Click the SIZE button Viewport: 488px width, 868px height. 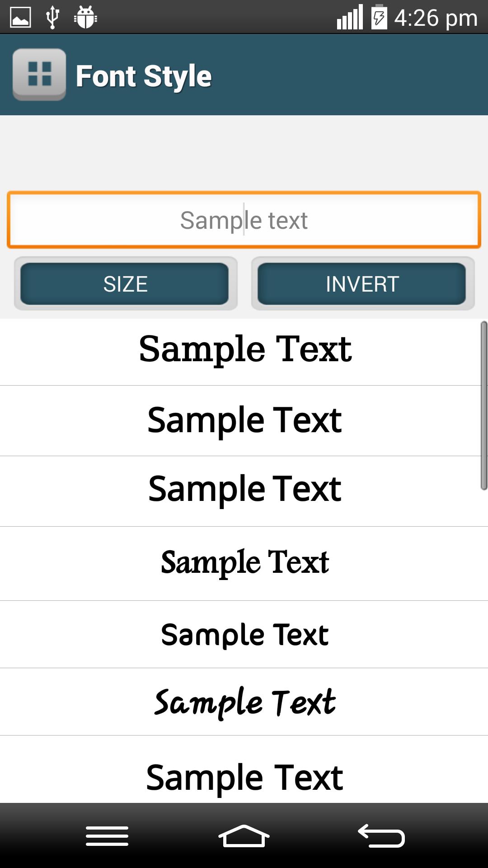tap(125, 284)
